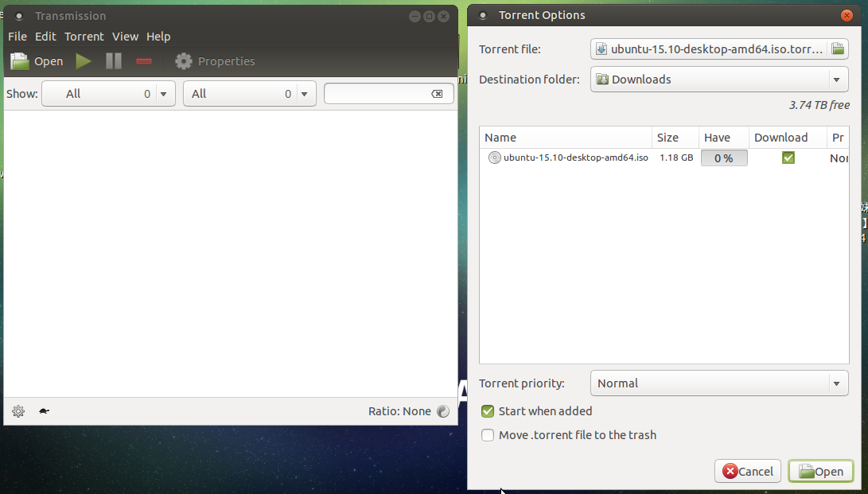The image size is (868, 494).
Task: Minimize the Transmission window
Action: point(415,17)
